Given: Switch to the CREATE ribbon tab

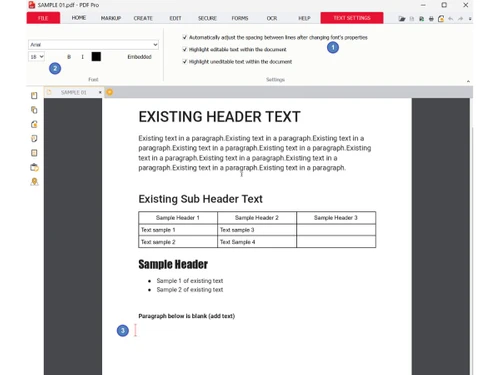Looking at the screenshot, I should pos(143,18).
